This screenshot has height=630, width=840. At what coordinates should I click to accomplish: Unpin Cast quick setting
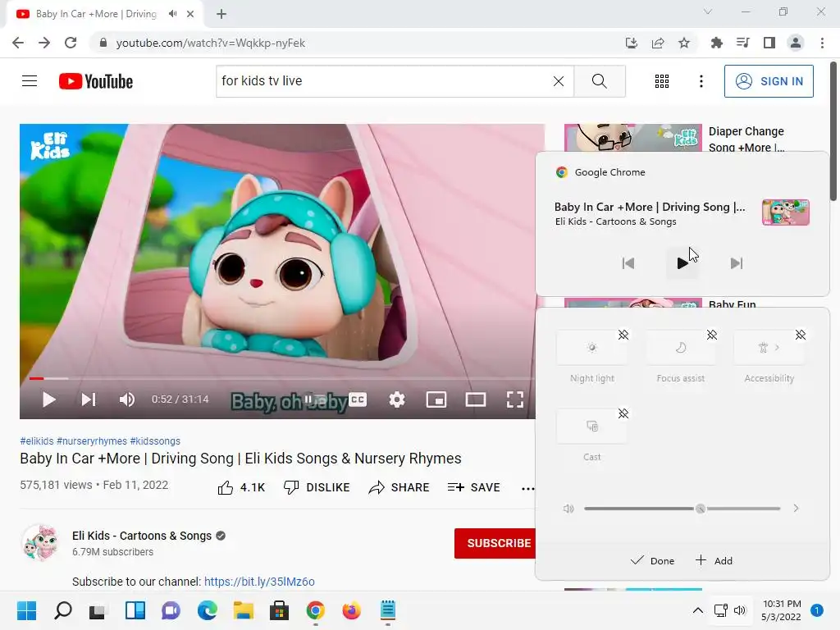coord(623,413)
